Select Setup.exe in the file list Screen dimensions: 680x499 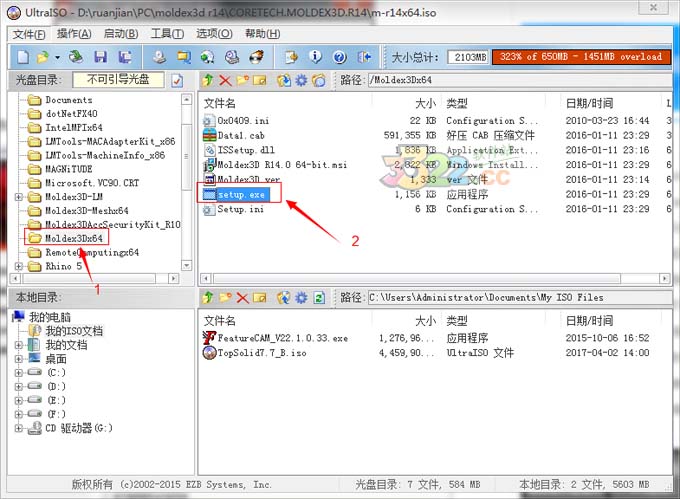click(x=241, y=195)
